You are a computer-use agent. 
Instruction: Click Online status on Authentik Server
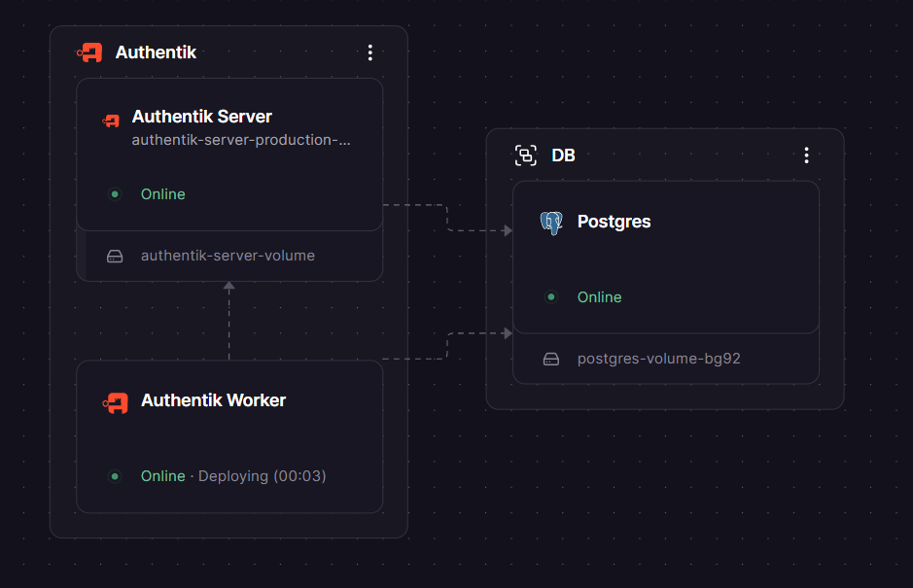(163, 194)
